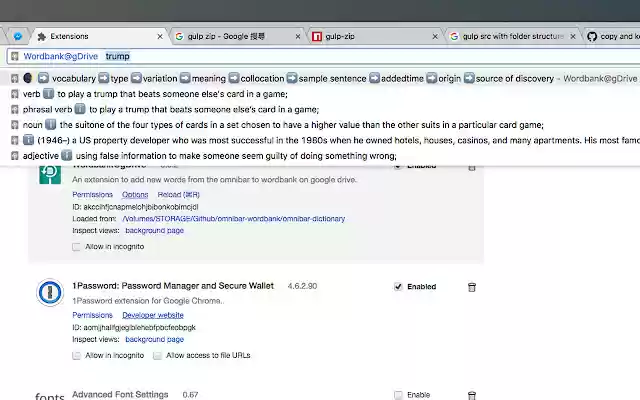Click the Wordbank icon in the address bar
Viewport: 640px width, 400px height.
pos(15,56)
